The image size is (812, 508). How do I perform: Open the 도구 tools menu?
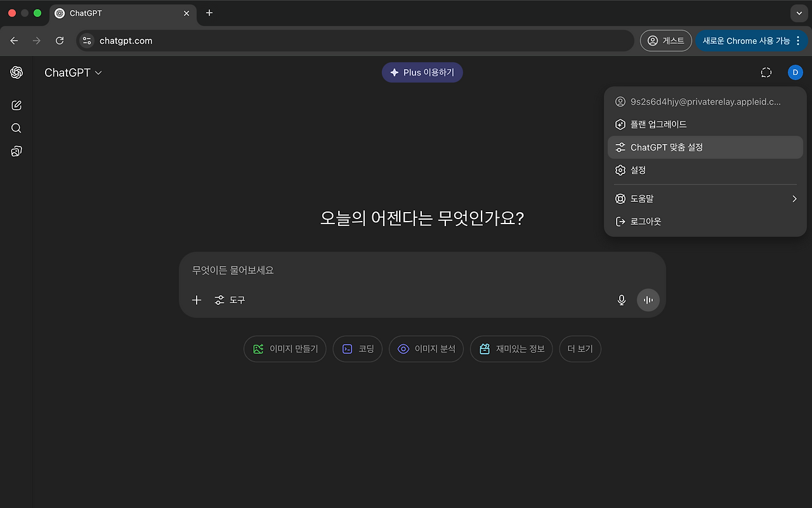click(230, 300)
